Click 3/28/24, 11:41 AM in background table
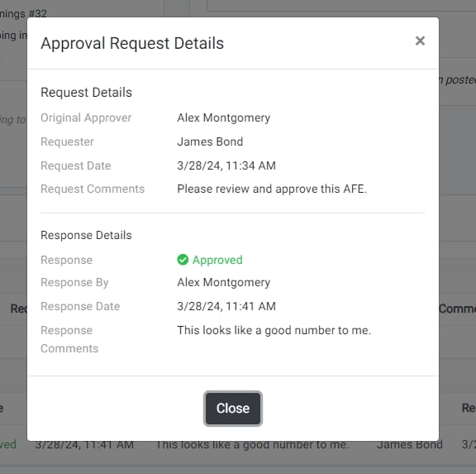This screenshot has height=474, width=476. coord(84,445)
